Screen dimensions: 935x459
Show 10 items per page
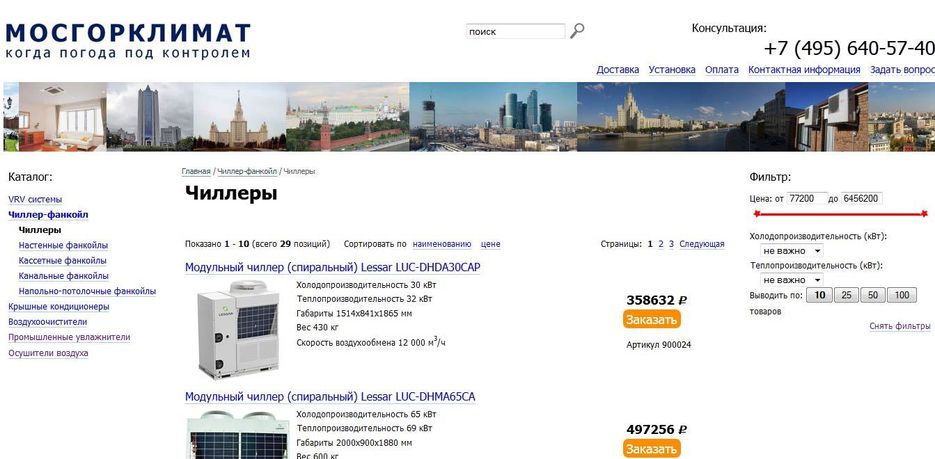(x=819, y=295)
